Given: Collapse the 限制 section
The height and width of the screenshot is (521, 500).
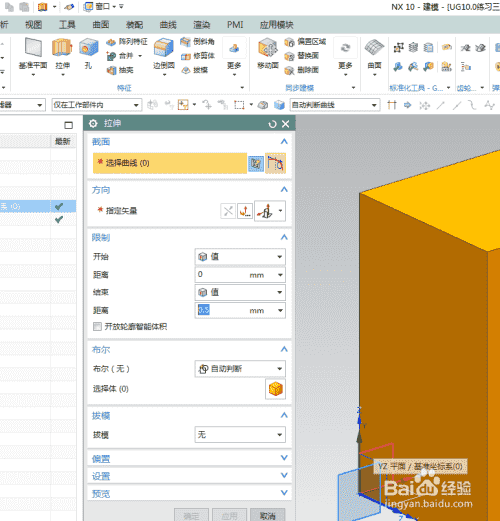Looking at the screenshot, I should 284,237.
